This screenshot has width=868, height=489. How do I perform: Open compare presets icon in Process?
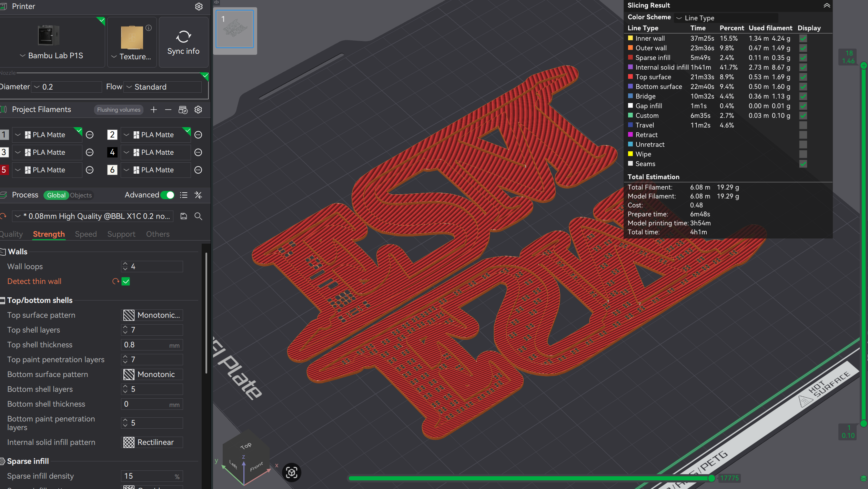point(198,195)
